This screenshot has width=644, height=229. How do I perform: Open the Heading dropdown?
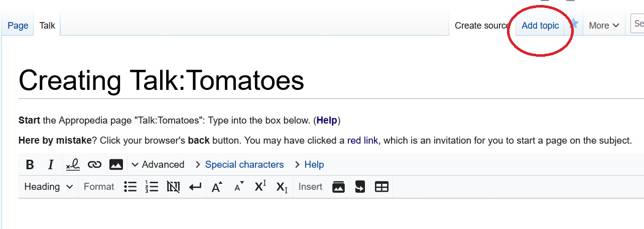point(49,187)
